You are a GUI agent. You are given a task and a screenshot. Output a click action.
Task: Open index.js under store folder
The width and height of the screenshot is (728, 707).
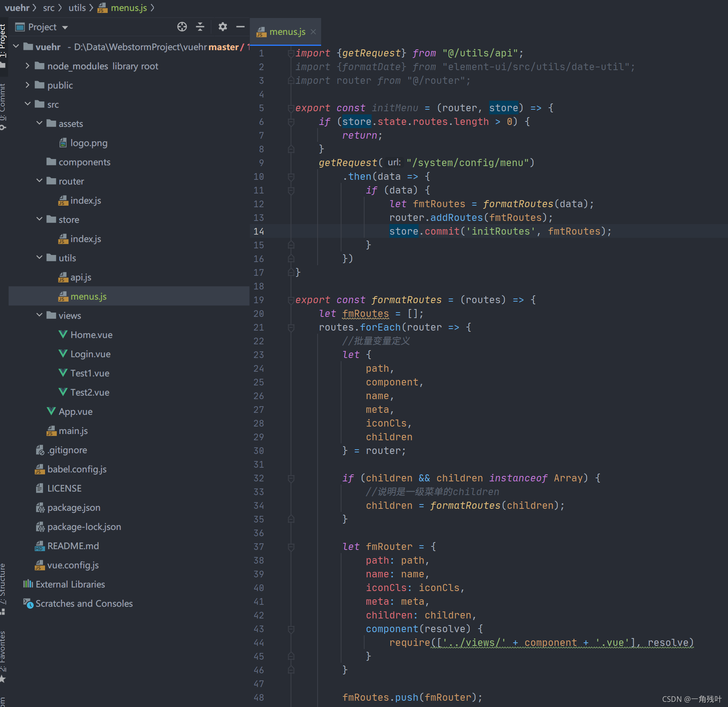(80, 239)
